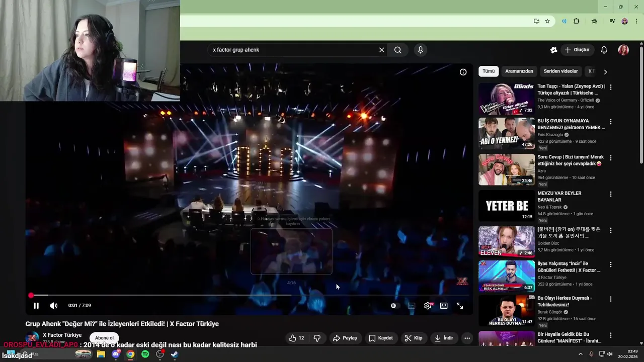Enter fullscreen mode in player
Image resolution: width=644 pixels, height=362 pixels.
click(x=460, y=306)
